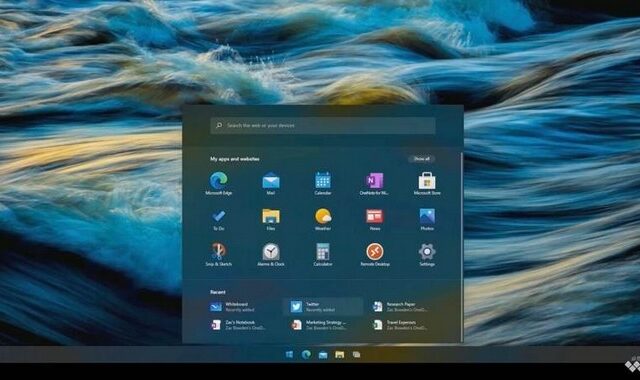Launch Snip & Sketch
The width and height of the screenshot is (640, 380).
pos(218,255)
